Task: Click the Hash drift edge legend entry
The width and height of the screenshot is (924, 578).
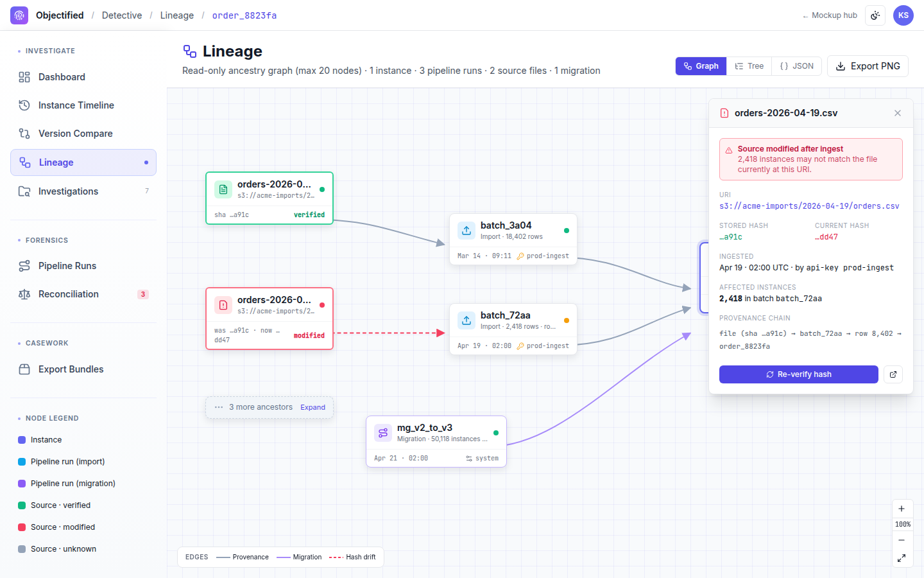Action: [x=352, y=557]
